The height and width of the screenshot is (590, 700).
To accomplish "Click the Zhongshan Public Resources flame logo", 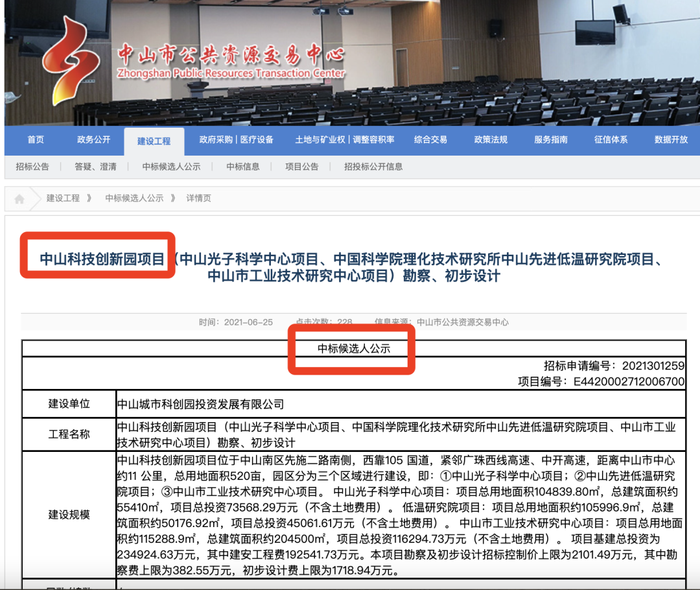I will point(70,62).
